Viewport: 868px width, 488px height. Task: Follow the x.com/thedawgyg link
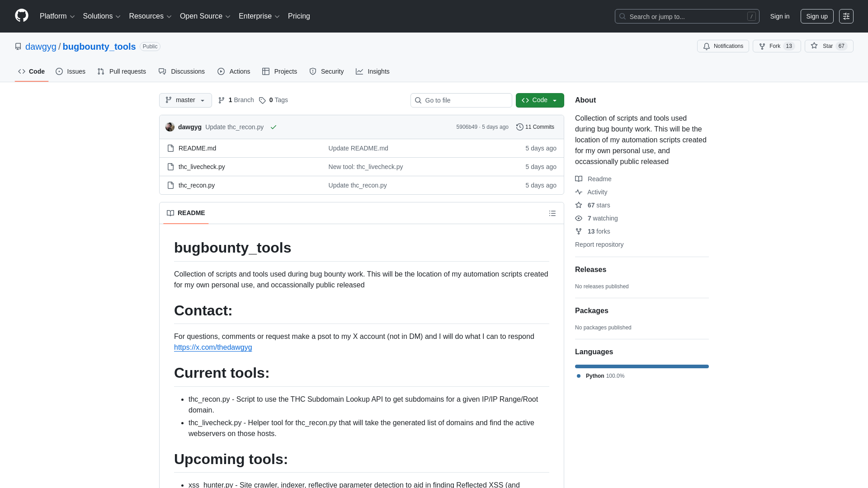[x=213, y=347]
